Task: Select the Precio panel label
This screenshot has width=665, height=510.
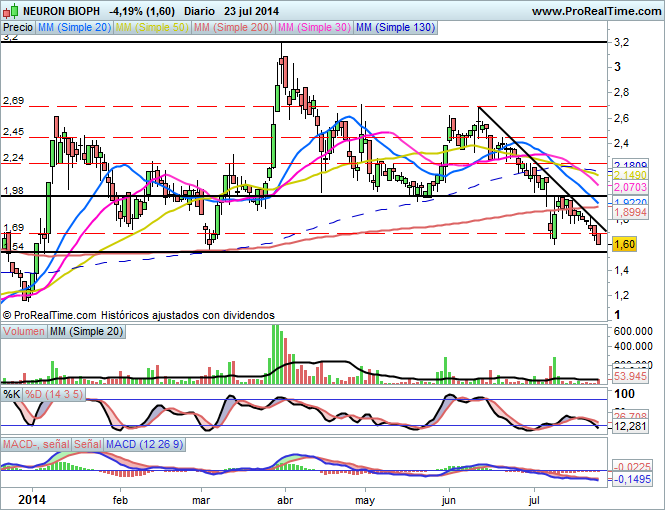Action: pyautogui.click(x=17, y=28)
